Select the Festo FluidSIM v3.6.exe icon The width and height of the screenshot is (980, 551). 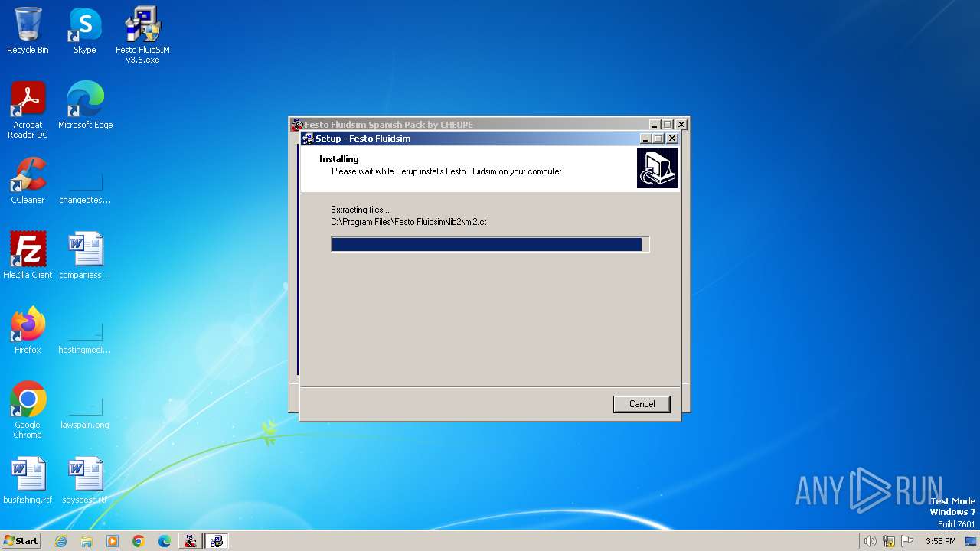(x=142, y=35)
